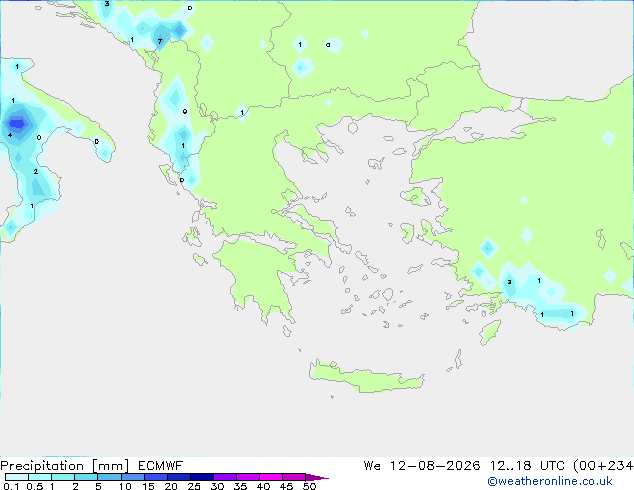Click the legend arrow tip above 50
The width and height of the screenshot is (634, 490).
click(318, 478)
